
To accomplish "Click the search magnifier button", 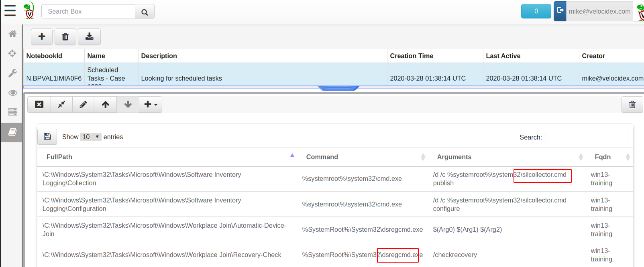I will coord(145,12).
